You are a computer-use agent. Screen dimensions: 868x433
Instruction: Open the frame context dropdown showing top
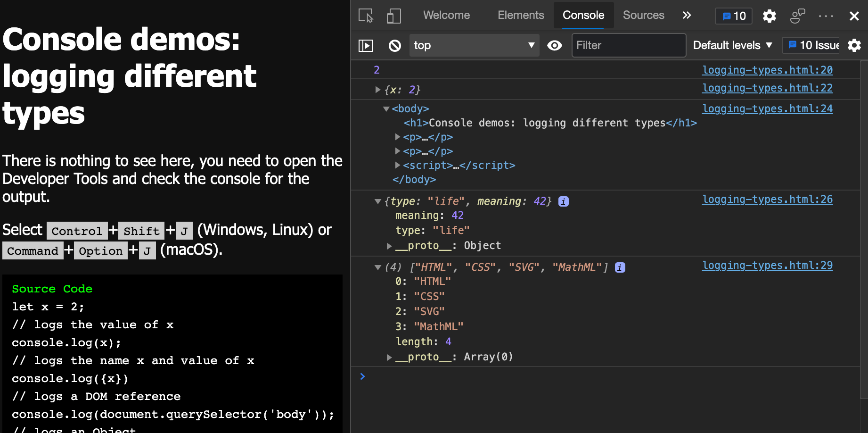[x=474, y=45]
